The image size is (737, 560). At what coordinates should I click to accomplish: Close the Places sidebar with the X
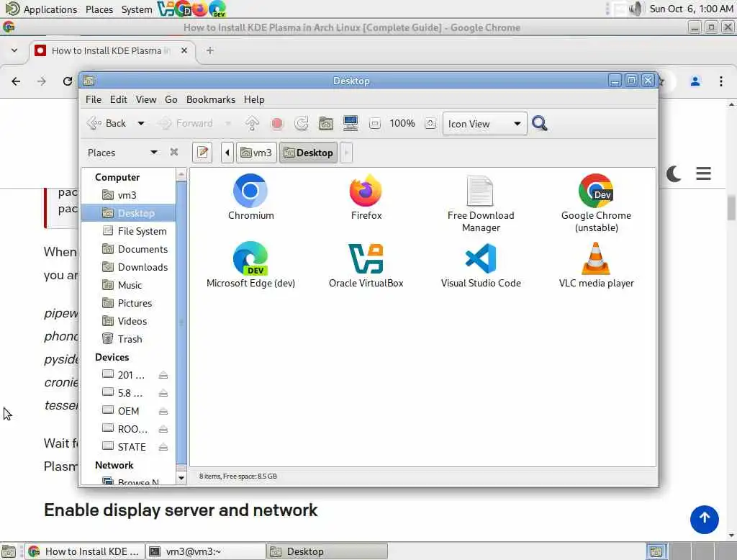[x=174, y=152]
